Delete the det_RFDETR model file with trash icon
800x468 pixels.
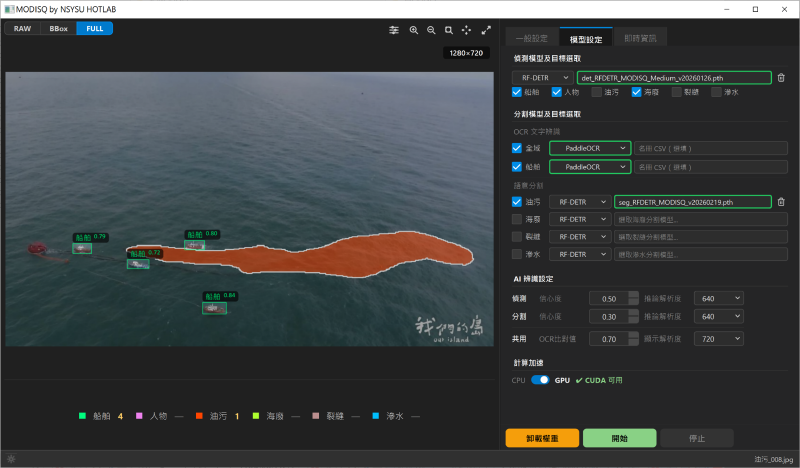(781, 78)
